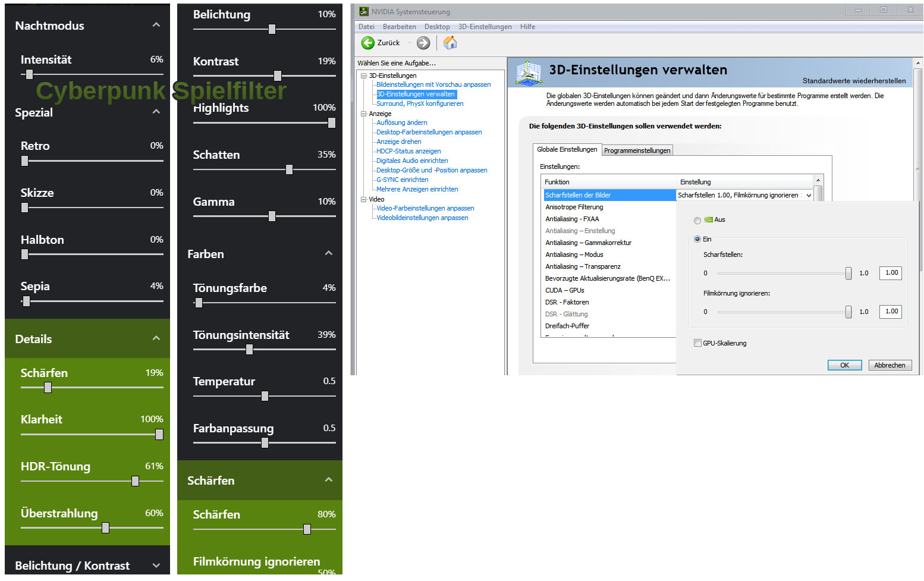
Task: Click NVIDIA Systemsteuerung title bar icon
Action: pyautogui.click(x=364, y=11)
